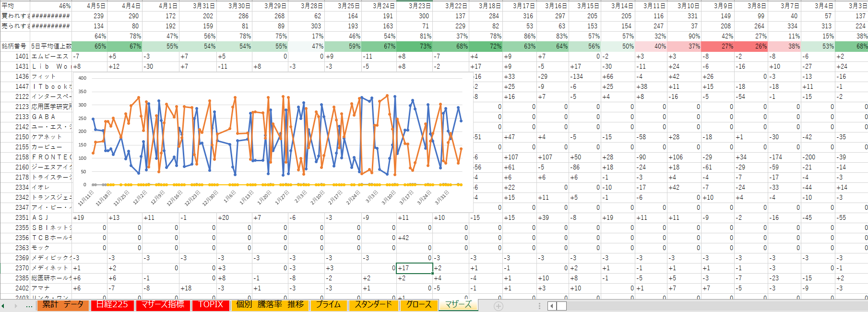Image resolution: width=868 pixels, height=312 pixels.
Task: Click the 銘柄番号 header cell
Action: [14, 46]
